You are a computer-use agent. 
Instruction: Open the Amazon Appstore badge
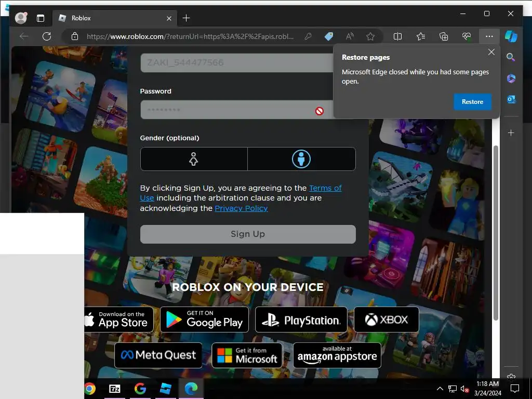point(337,355)
